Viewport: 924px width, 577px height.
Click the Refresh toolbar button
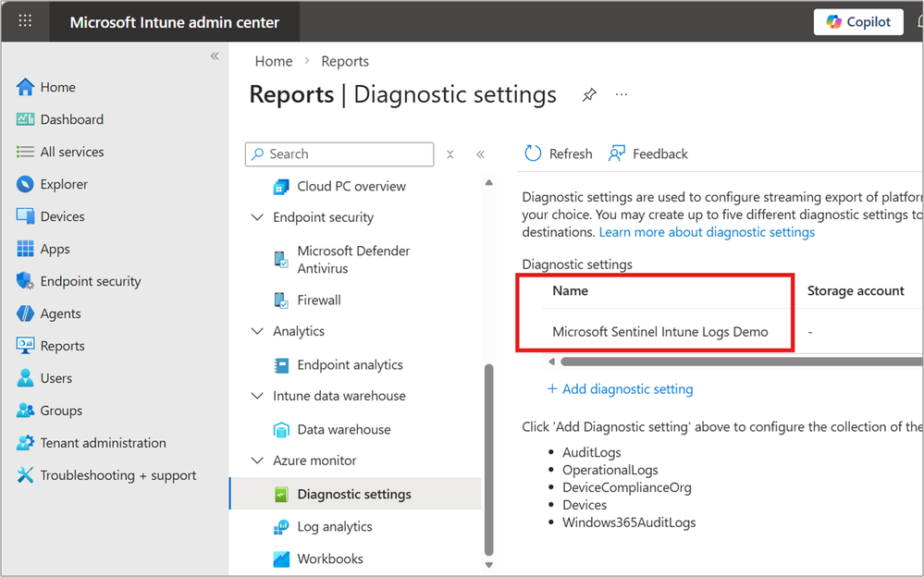559,153
